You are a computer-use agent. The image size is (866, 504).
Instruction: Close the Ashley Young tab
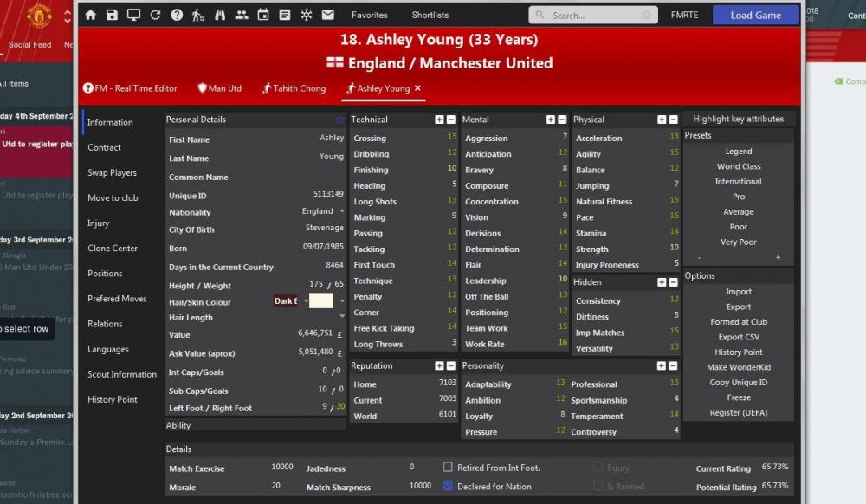(x=417, y=87)
